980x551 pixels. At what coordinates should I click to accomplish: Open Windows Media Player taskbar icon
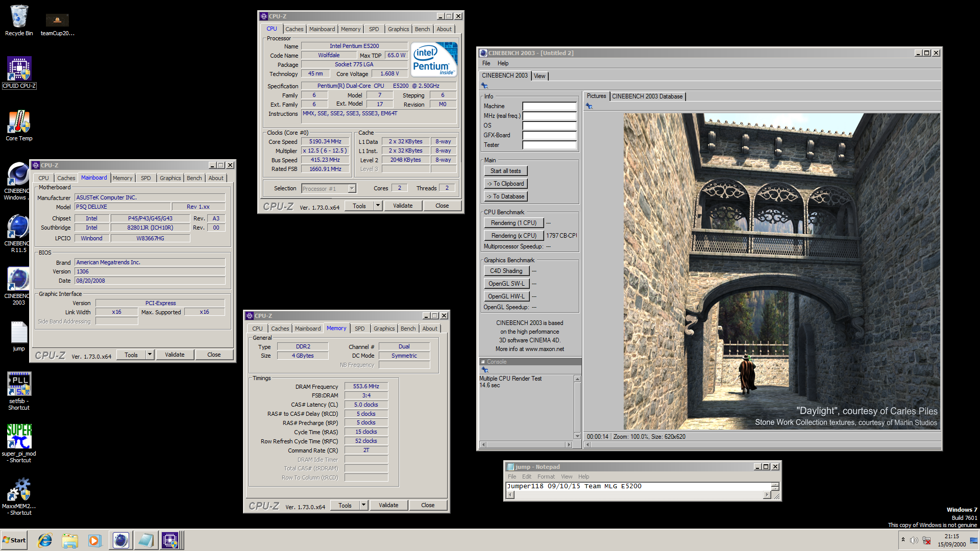94,540
